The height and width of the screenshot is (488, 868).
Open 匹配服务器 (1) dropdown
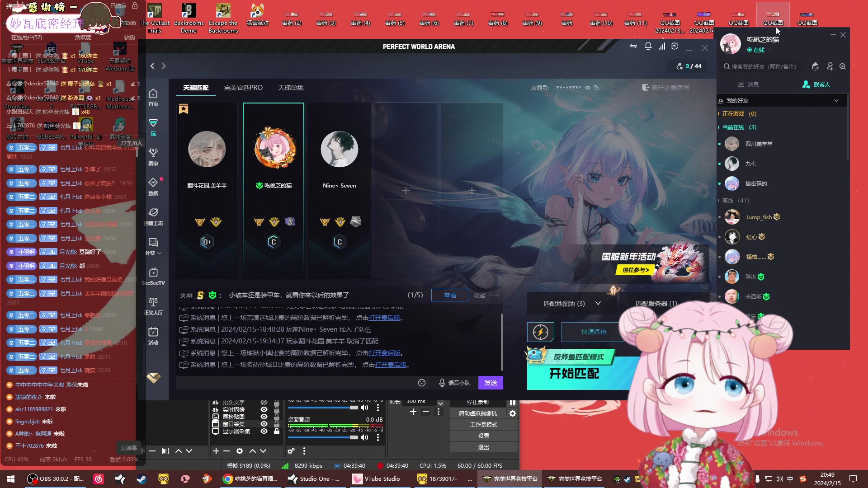point(656,304)
